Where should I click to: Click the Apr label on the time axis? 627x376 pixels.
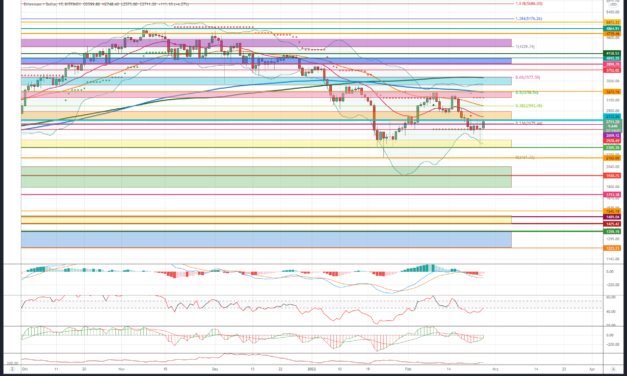point(592,369)
